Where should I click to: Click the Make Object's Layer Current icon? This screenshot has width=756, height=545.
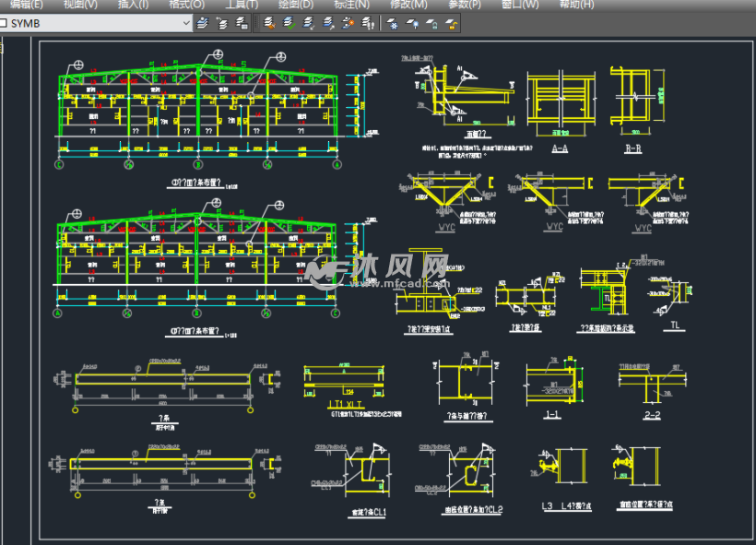click(202, 23)
